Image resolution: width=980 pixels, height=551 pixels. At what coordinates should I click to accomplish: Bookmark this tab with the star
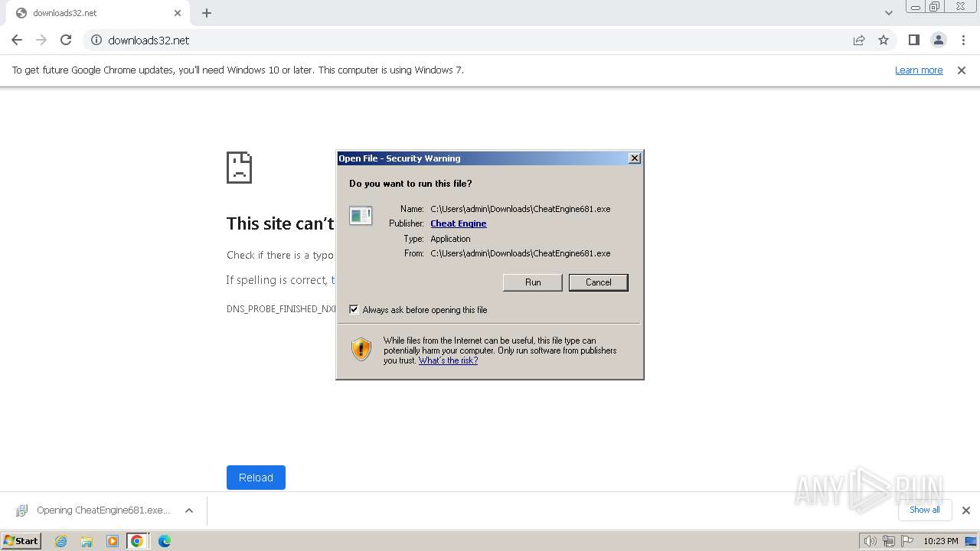point(884,40)
